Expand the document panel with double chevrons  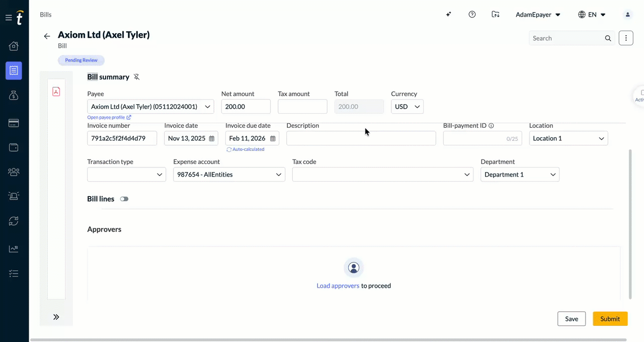coord(56,317)
